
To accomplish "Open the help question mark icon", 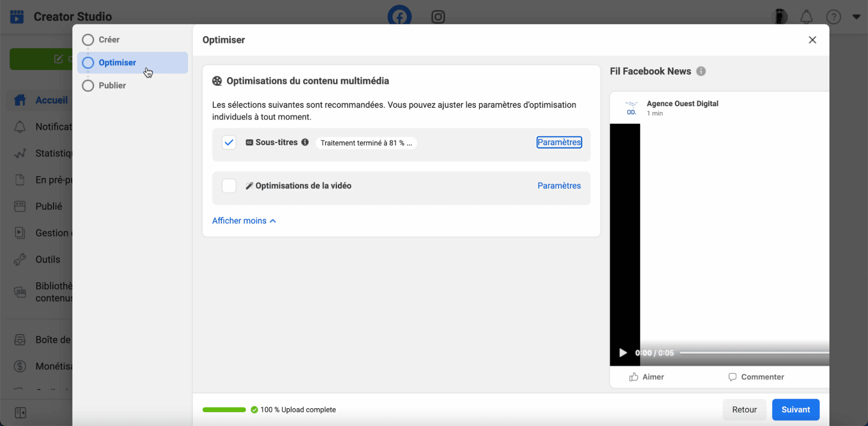I will [x=833, y=17].
